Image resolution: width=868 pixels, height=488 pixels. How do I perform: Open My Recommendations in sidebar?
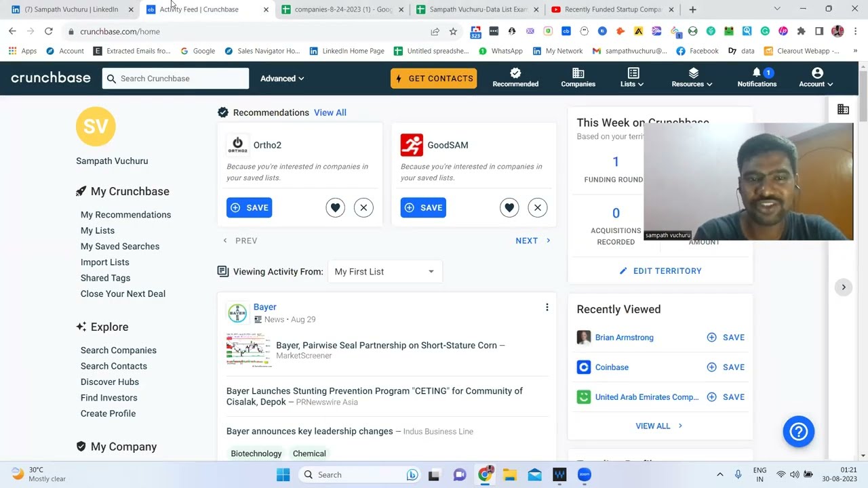125,215
